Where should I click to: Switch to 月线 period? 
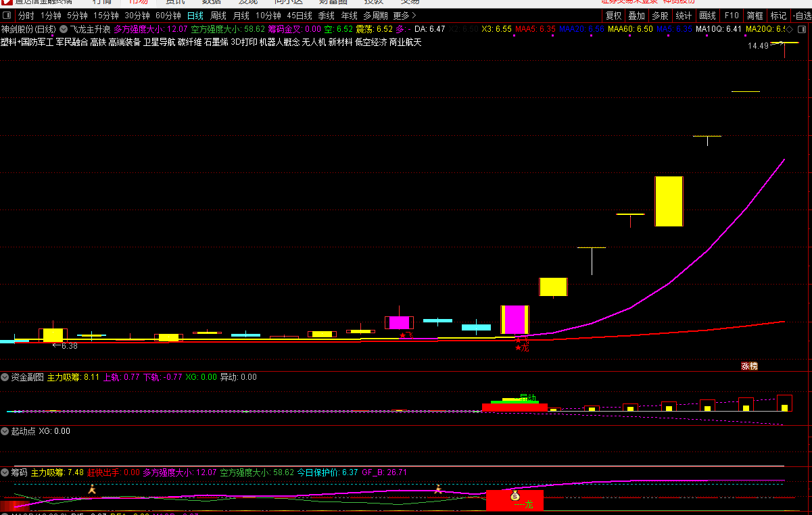pos(241,16)
